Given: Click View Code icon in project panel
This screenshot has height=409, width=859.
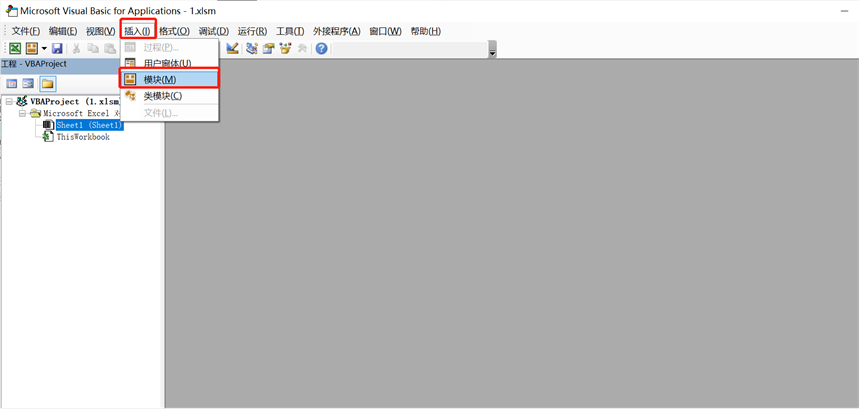Looking at the screenshot, I should (x=12, y=84).
